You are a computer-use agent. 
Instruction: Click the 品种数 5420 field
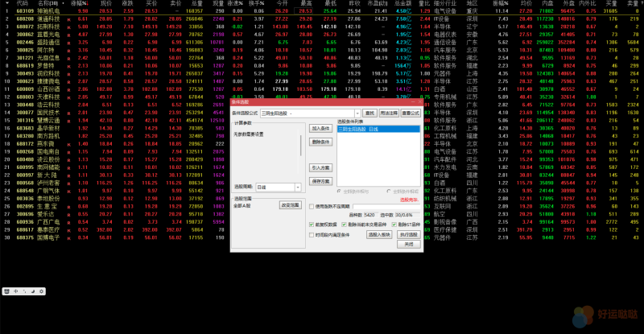tap(370, 215)
